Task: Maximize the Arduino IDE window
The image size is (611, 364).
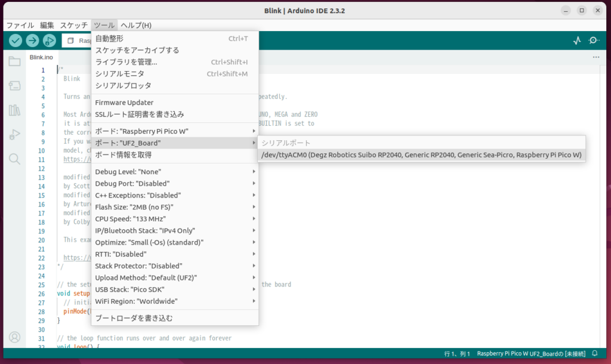Action: point(582,11)
